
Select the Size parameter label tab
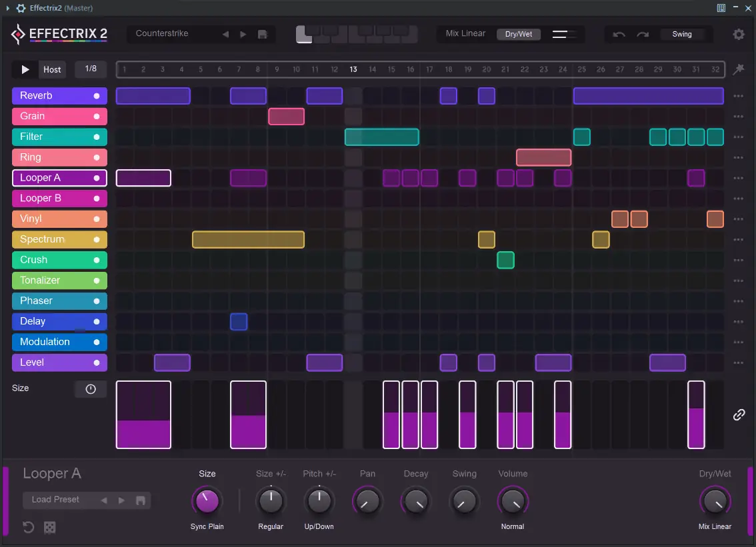tap(207, 474)
